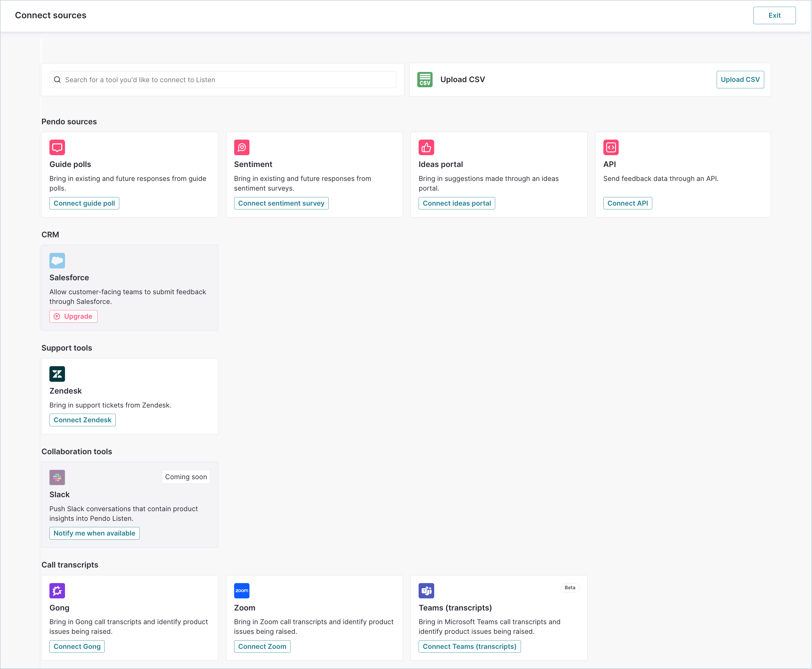Click the Teams (transcripts) card title
The image size is (812, 669).
[x=455, y=608]
